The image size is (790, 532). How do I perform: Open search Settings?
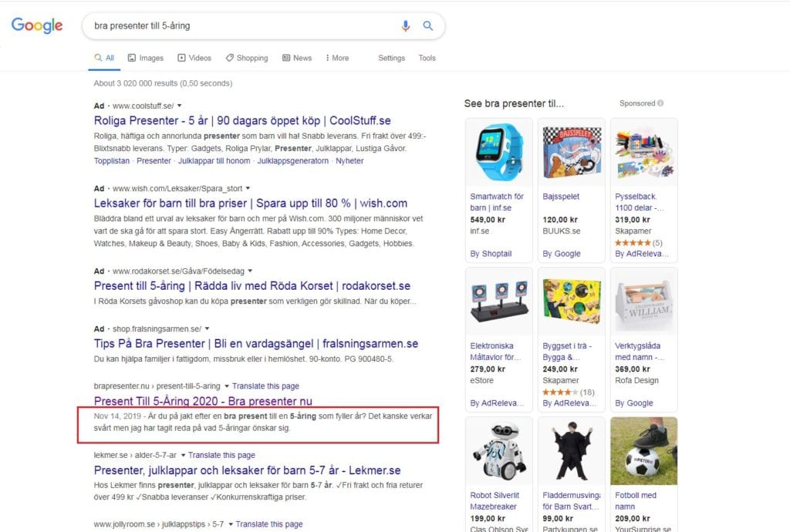[391, 58]
